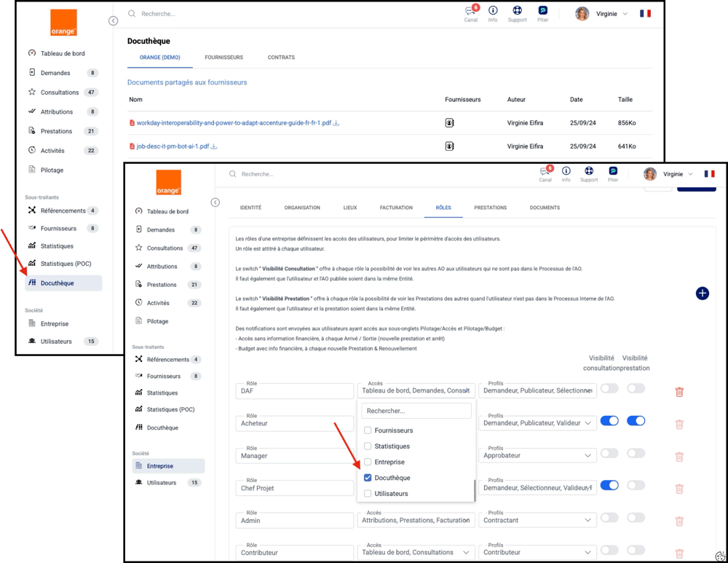728x563 pixels.
Task: Select the French flag language icon in the back window
Action: tap(645, 13)
